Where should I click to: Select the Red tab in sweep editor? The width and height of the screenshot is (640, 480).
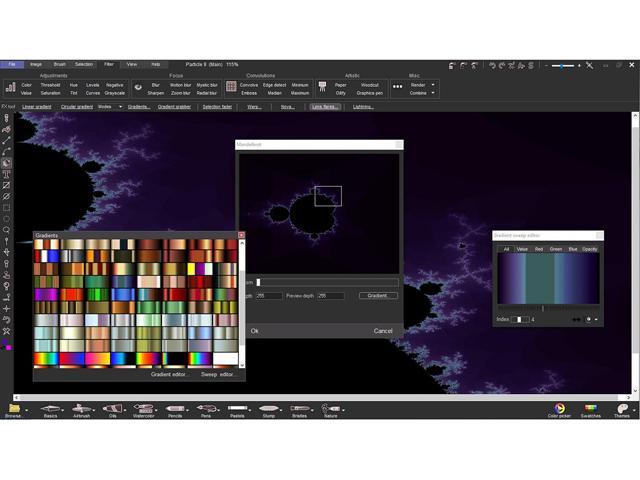(x=538, y=248)
